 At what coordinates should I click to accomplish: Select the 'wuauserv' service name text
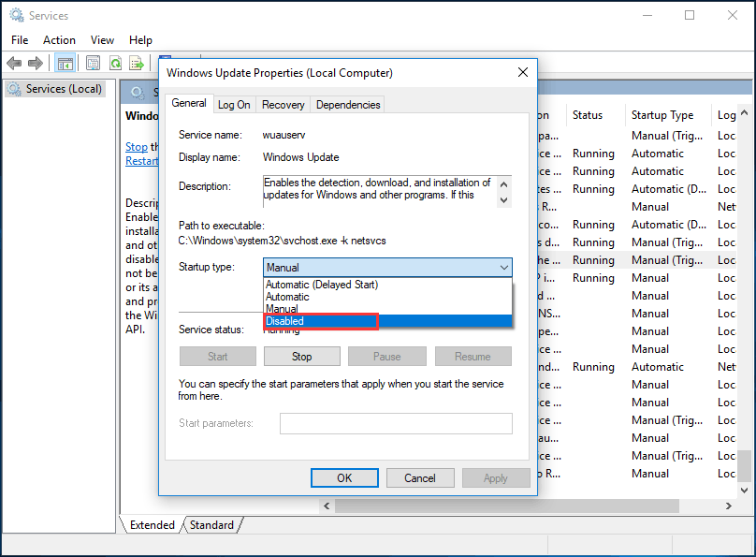(x=284, y=135)
